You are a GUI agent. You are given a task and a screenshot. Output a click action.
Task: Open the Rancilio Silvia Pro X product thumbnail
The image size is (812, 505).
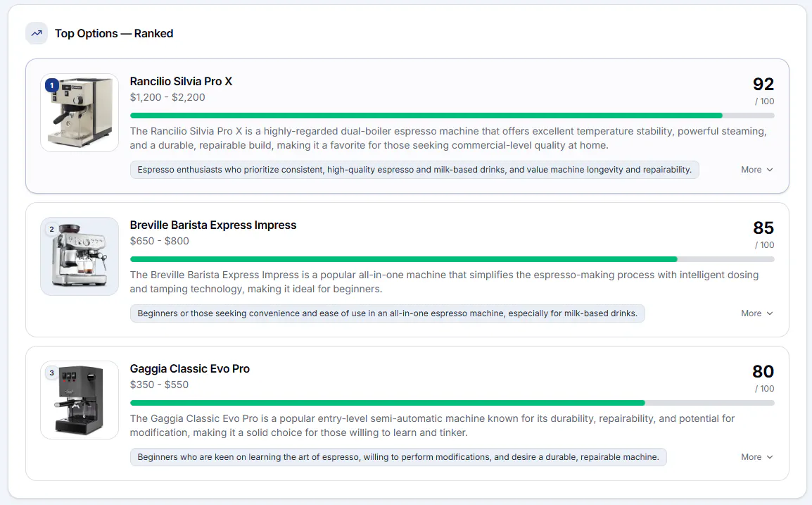80,113
